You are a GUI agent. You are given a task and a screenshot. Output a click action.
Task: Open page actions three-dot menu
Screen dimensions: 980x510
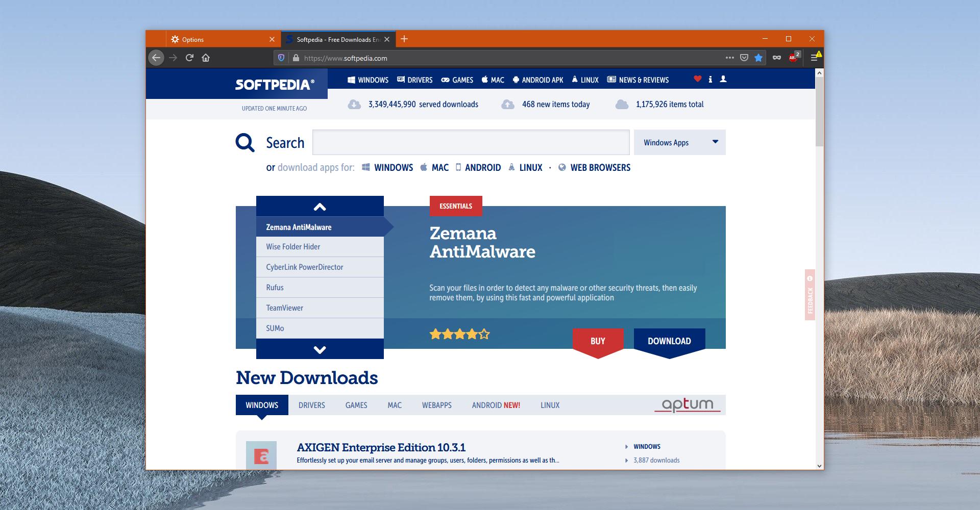tap(730, 58)
